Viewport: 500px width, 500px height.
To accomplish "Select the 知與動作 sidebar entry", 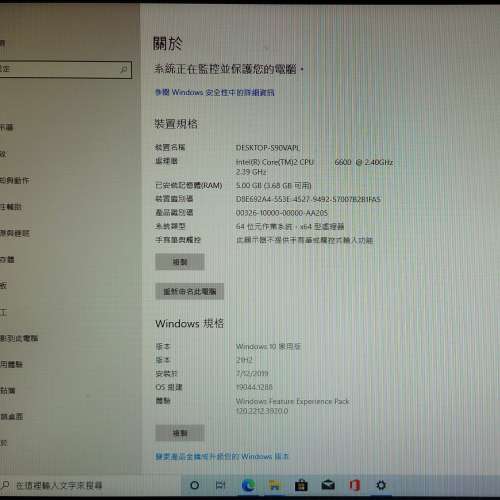I will pos(15,181).
